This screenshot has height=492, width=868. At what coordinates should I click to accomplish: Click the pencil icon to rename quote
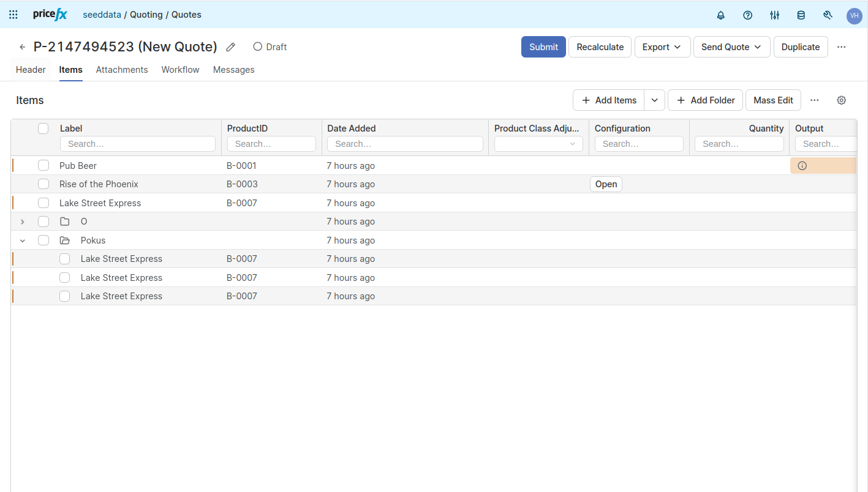pos(231,47)
